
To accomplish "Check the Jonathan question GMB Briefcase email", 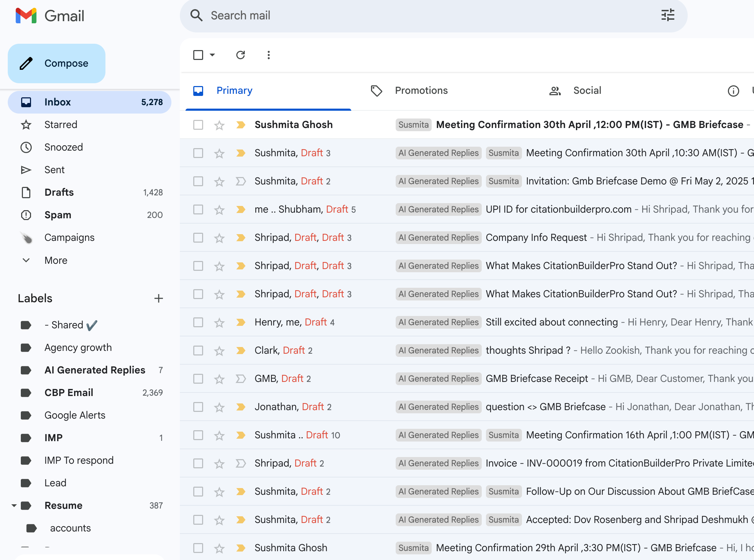I will tap(198, 407).
